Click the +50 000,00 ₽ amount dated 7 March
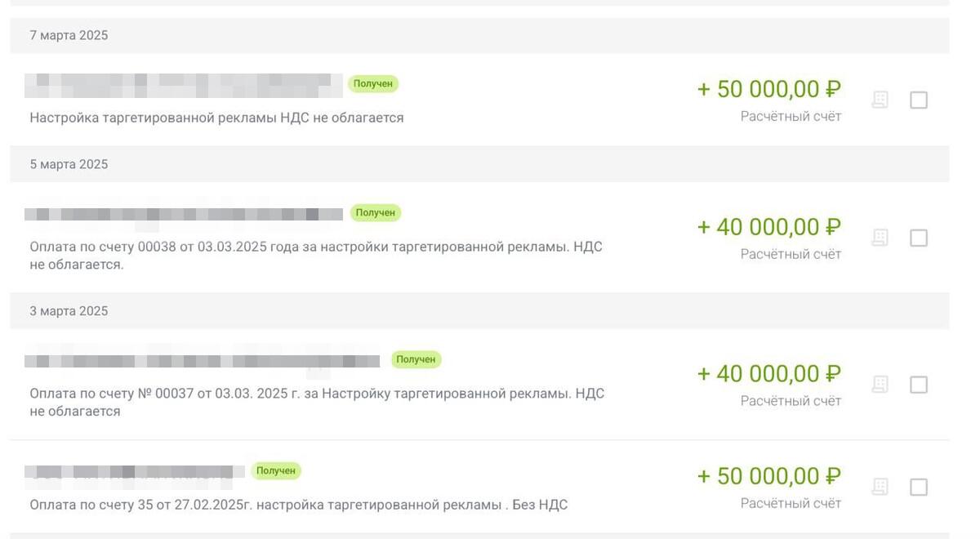The width and height of the screenshot is (980, 539). (768, 89)
